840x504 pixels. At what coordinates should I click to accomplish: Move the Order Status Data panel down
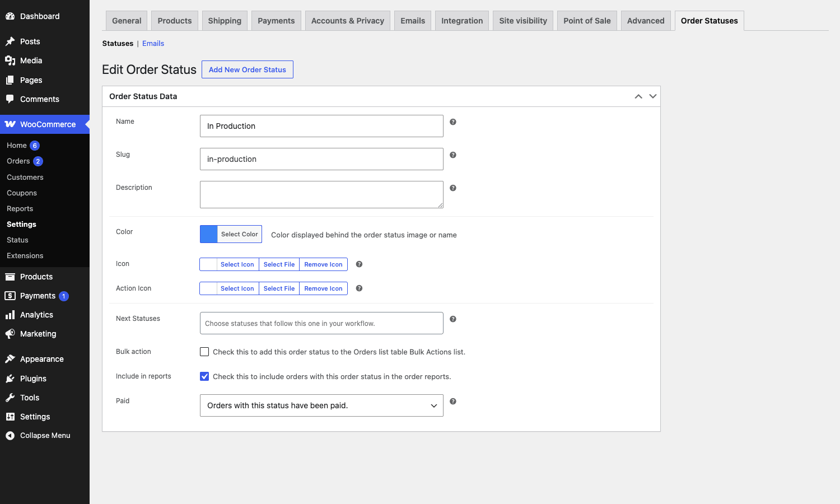click(653, 96)
